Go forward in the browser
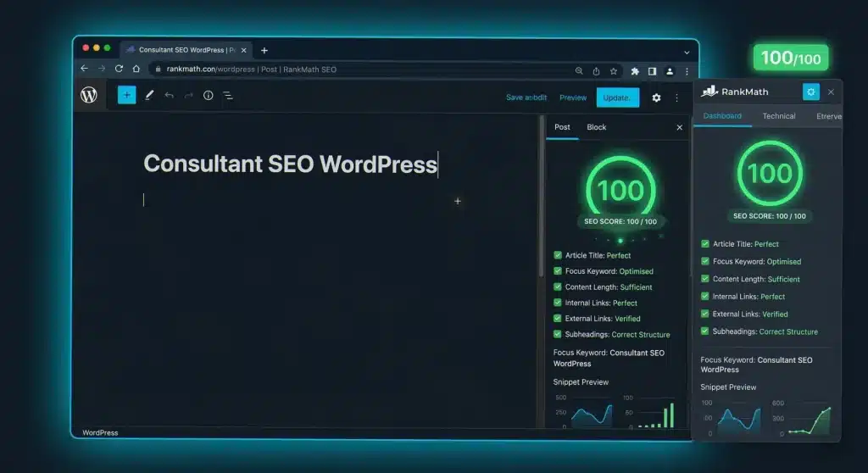The height and width of the screenshot is (473, 868). click(x=102, y=69)
